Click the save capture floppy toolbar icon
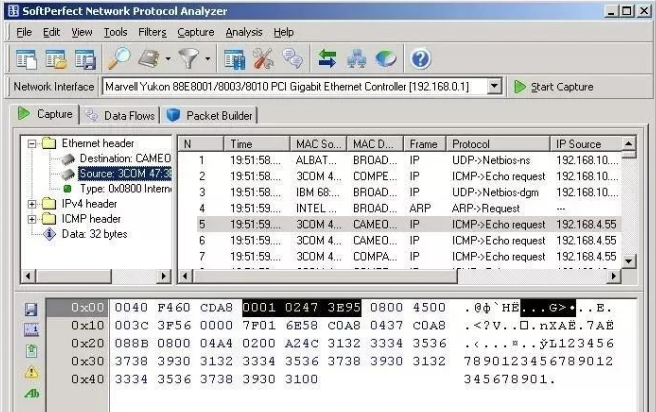The width and height of the screenshot is (656, 412). click(85, 59)
